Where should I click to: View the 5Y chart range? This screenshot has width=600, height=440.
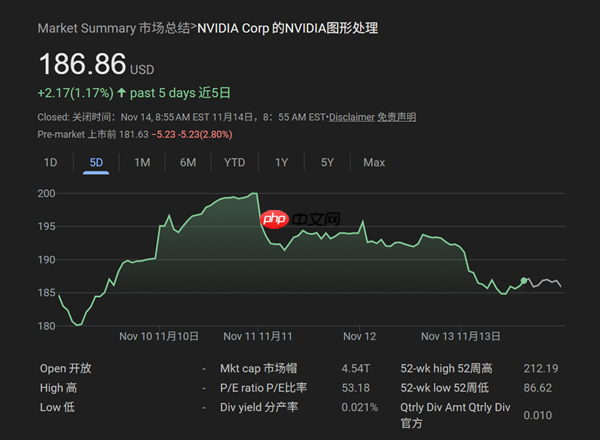327,163
